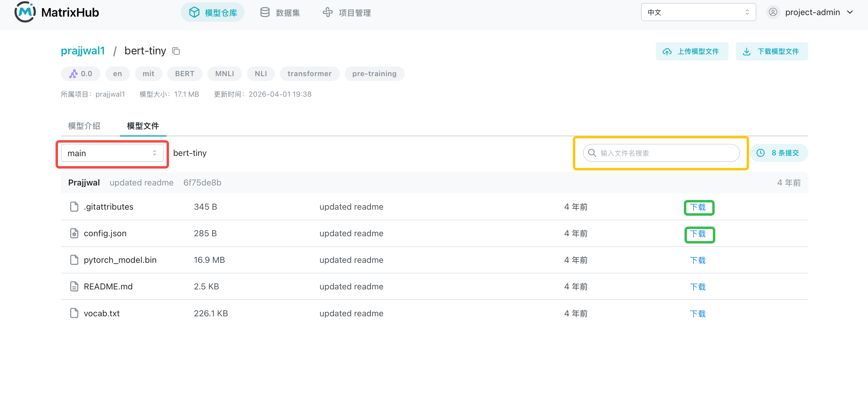
Task: Open the config.json file name
Action: tap(105, 233)
